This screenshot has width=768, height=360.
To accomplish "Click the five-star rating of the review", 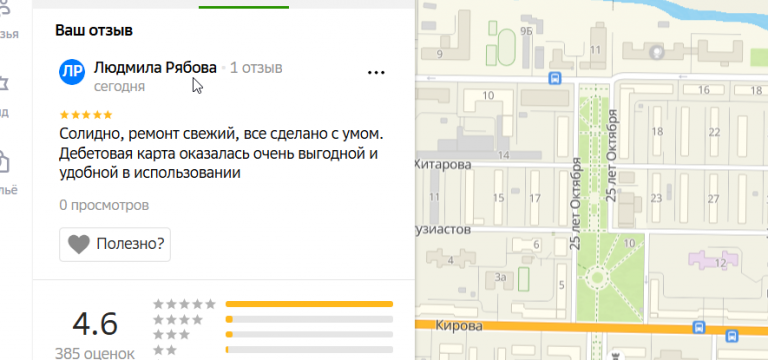I will 86,115.
